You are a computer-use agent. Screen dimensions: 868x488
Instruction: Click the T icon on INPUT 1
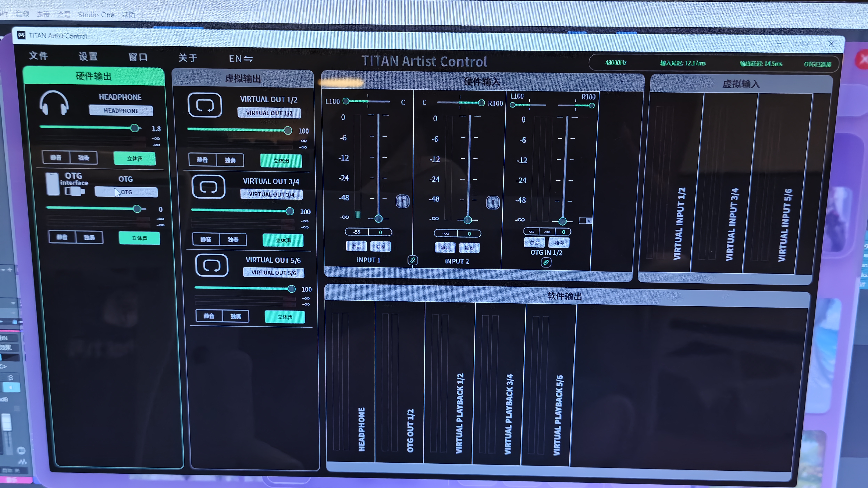pyautogui.click(x=402, y=201)
